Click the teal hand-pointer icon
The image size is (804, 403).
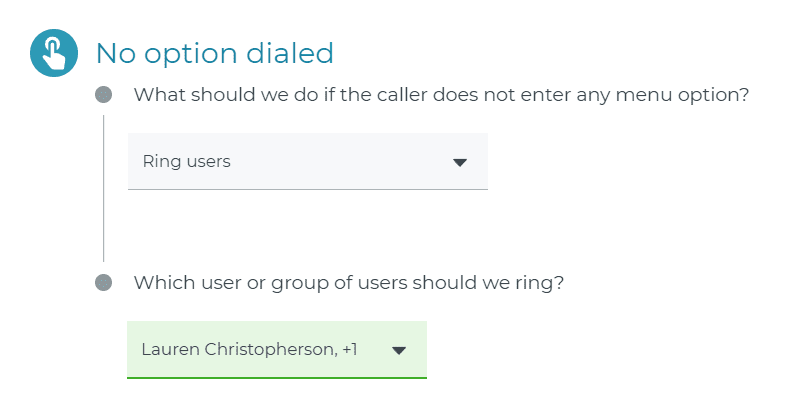[x=54, y=53]
